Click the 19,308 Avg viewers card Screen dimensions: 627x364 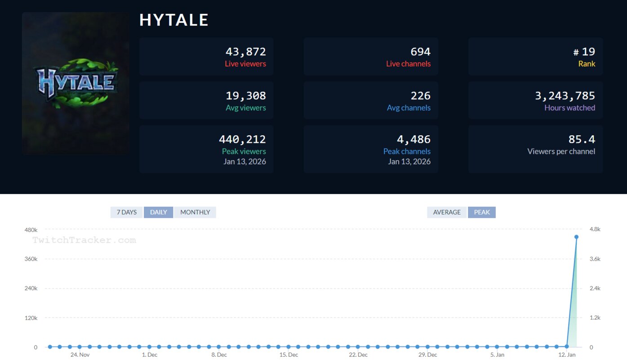(206, 100)
